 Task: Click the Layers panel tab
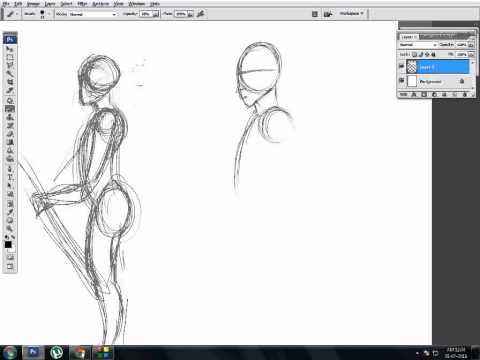pyautogui.click(x=409, y=37)
